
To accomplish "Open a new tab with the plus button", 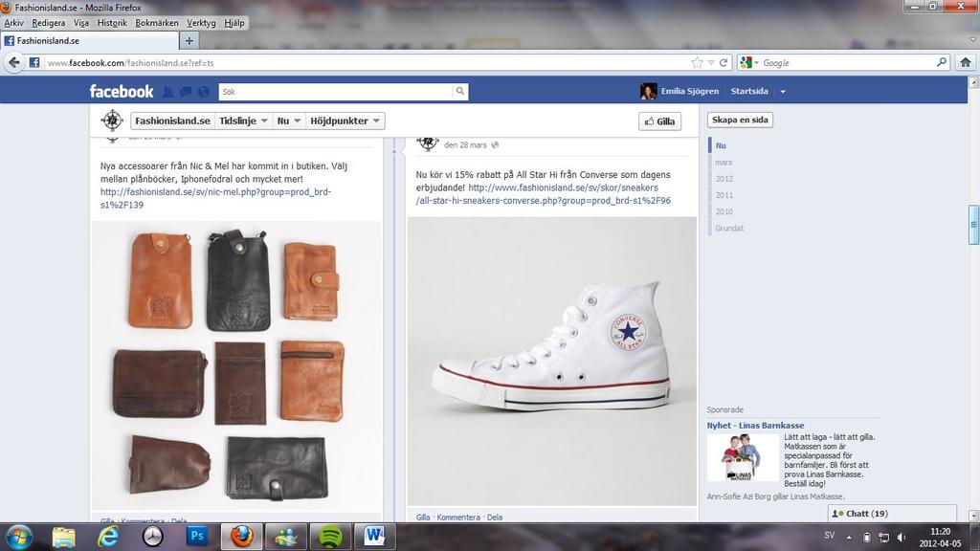I will (x=189, y=40).
